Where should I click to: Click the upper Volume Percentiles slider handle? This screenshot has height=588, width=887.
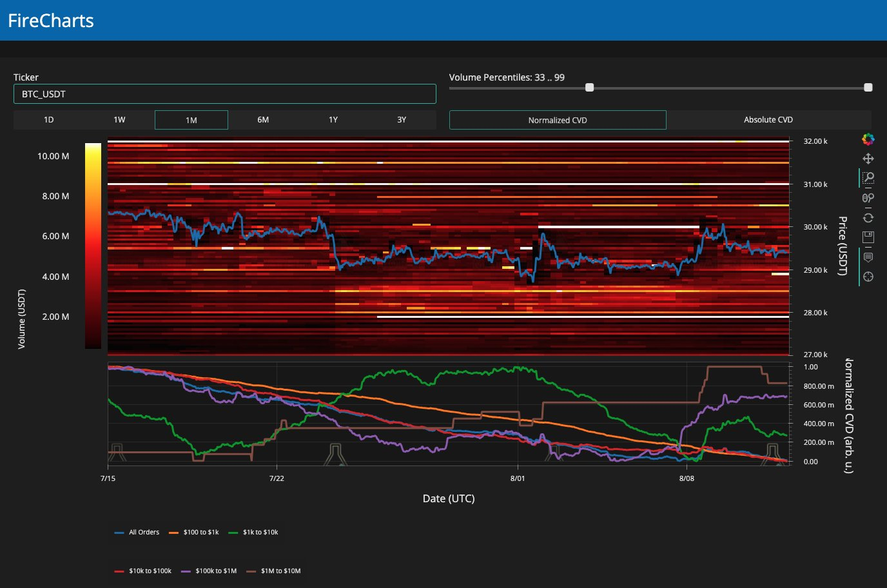[x=868, y=88]
